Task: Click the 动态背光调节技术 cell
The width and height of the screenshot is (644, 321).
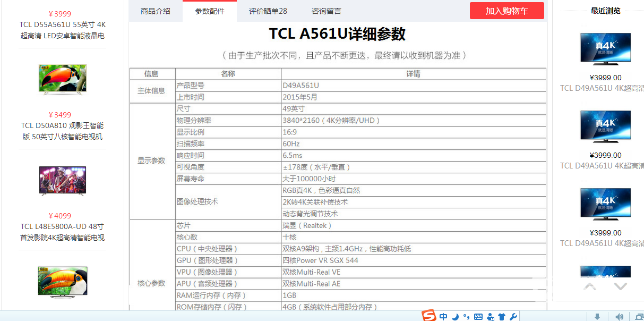Action: pyautogui.click(x=414, y=214)
